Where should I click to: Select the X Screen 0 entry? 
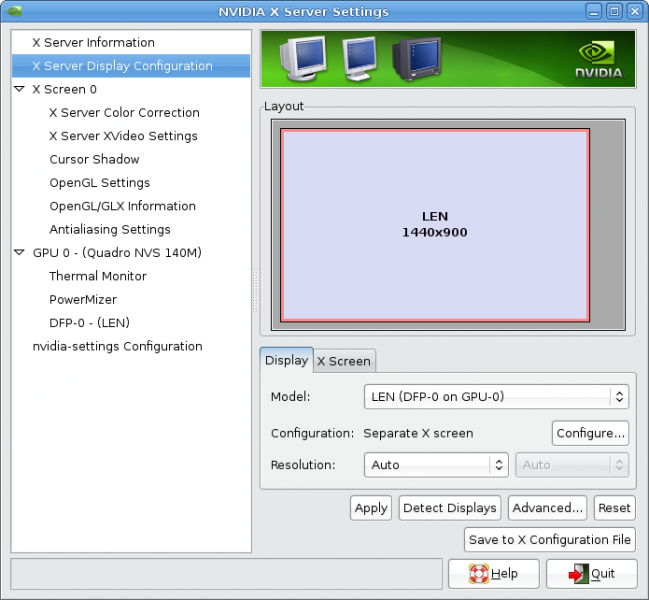(x=65, y=89)
